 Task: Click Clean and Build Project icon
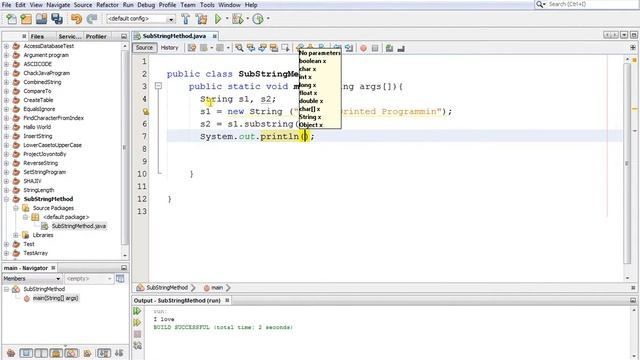201,19
